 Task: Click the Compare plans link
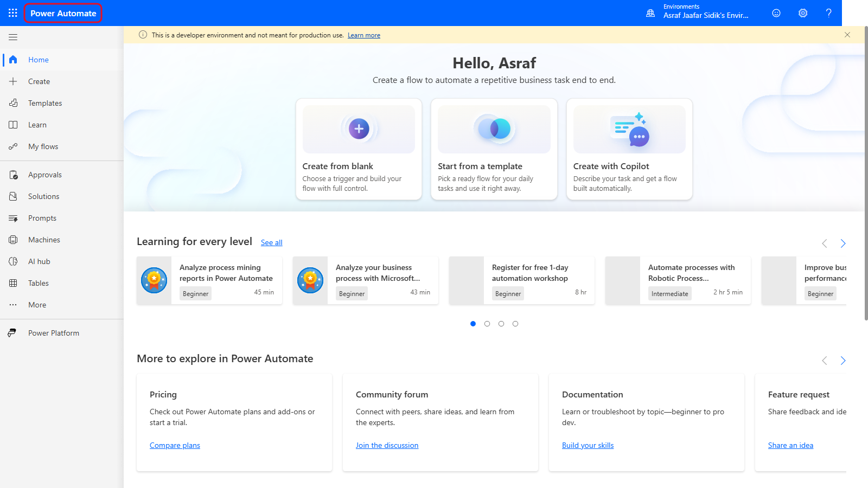pyautogui.click(x=175, y=445)
